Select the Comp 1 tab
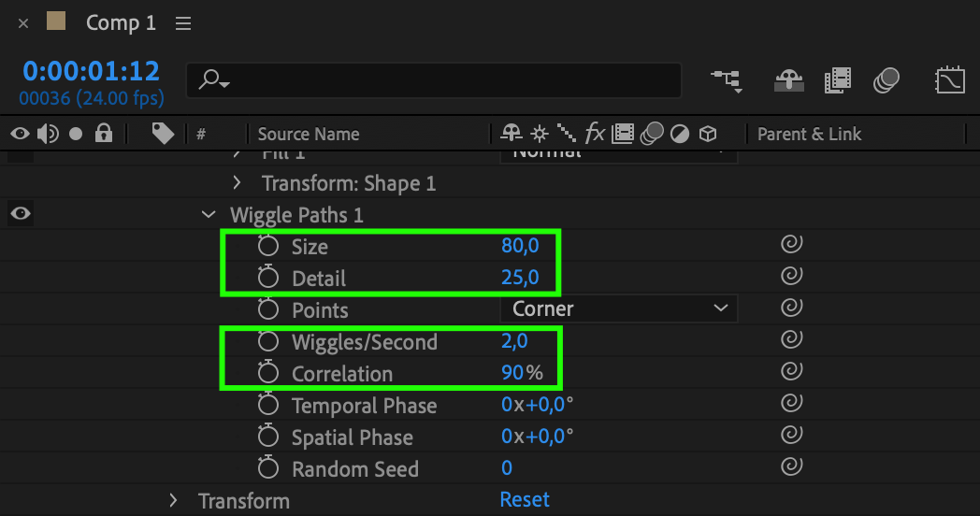The height and width of the screenshot is (516, 980). [x=121, y=23]
